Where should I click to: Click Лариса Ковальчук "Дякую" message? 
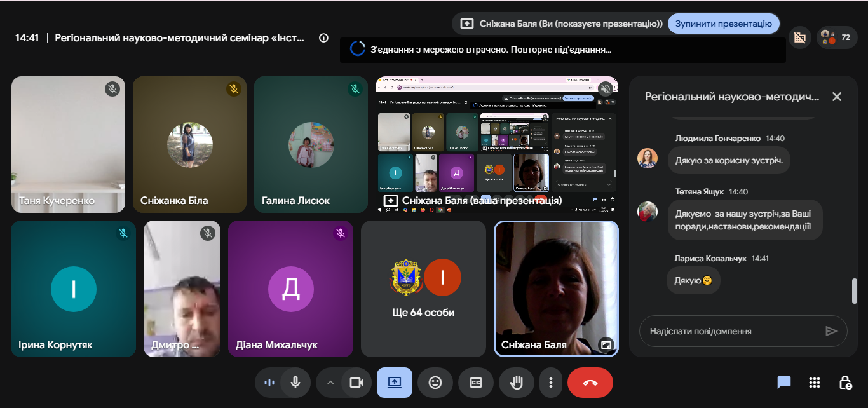[693, 280]
